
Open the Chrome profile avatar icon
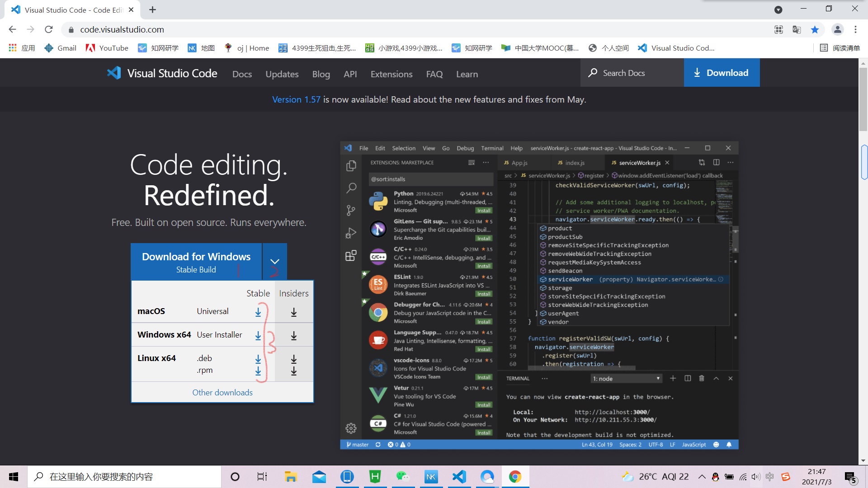click(837, 30)
